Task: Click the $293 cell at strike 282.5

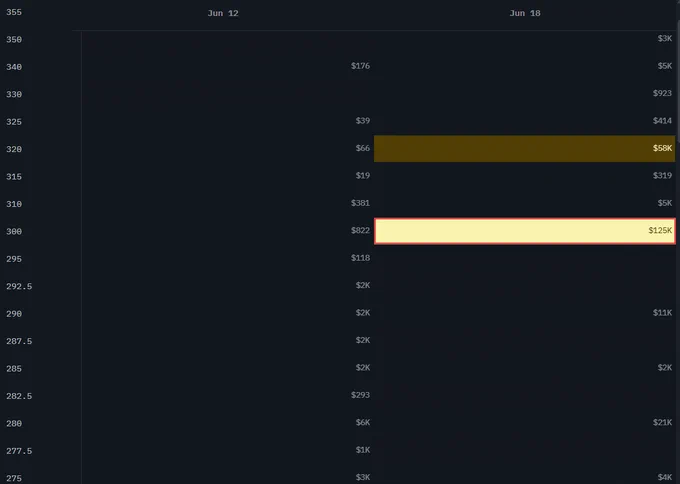Action: (x=360, y=395)
